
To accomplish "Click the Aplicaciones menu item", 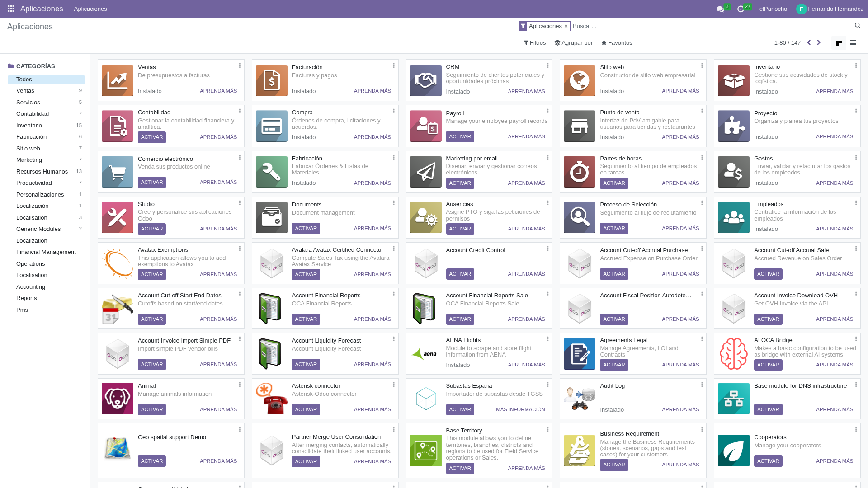I will tap(90, 9).
